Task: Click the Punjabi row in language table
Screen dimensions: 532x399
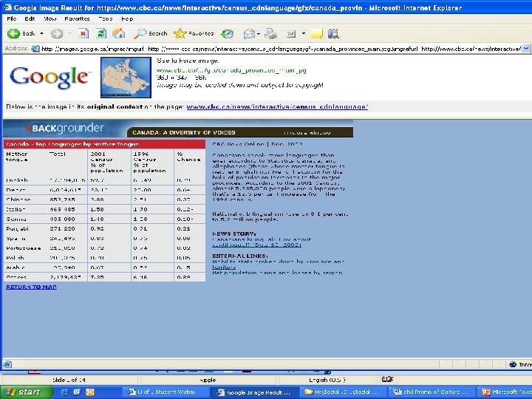Action: point(104,228)
